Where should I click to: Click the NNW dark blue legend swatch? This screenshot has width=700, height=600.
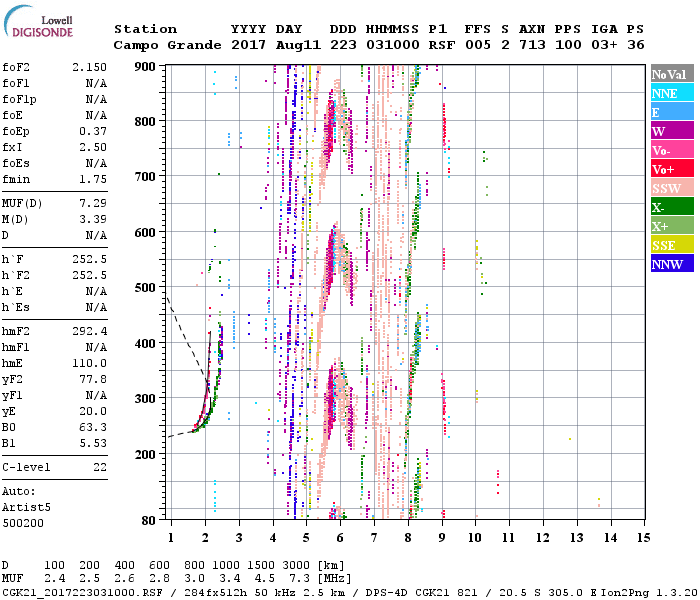tap(672, 263)
